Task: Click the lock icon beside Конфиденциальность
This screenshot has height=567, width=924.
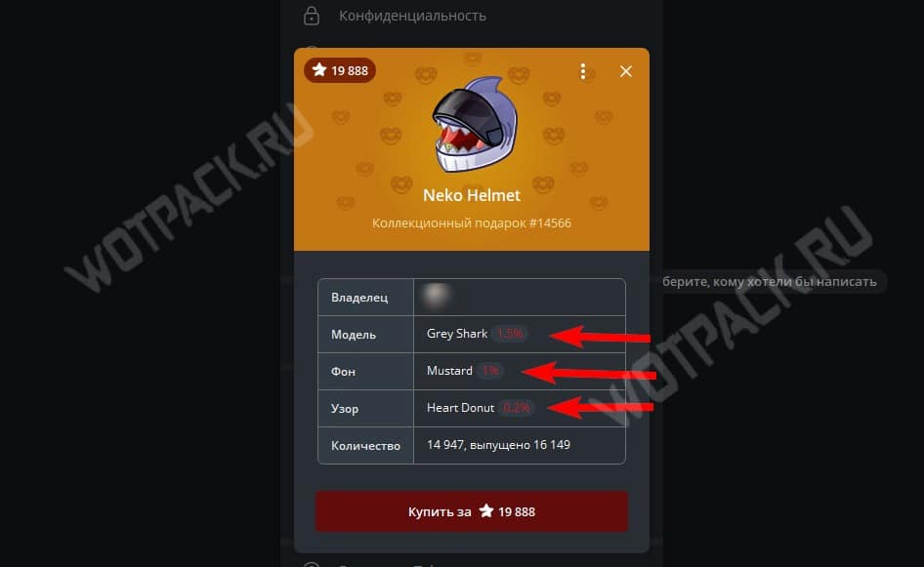Action: pos(312,16)
